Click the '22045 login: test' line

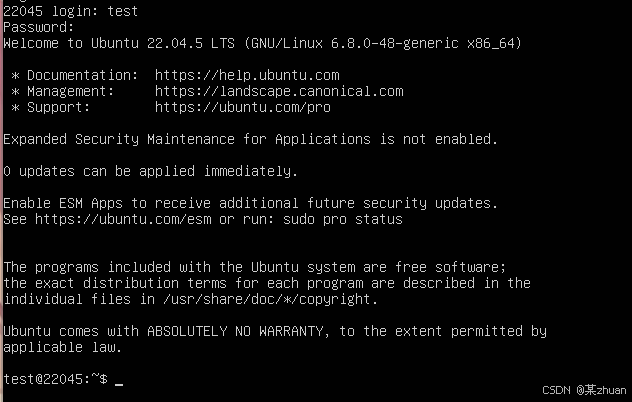(x=71, y=11)
